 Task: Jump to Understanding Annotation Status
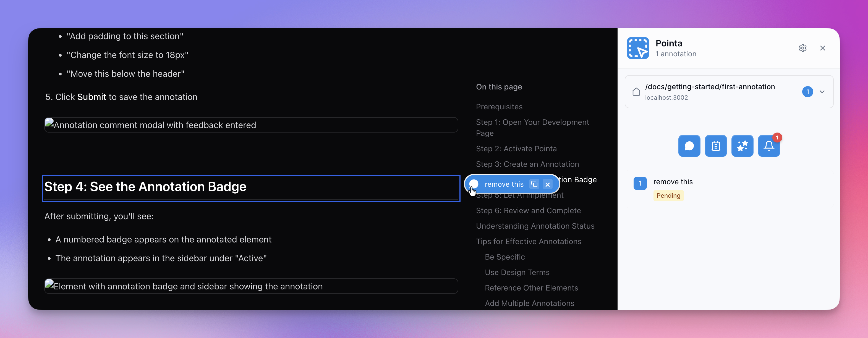pyautogui.click(x=535, y=226)
